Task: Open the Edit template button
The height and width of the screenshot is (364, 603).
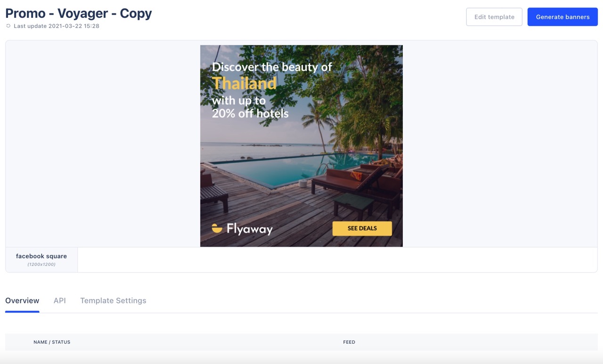Action: pos(494,17)
